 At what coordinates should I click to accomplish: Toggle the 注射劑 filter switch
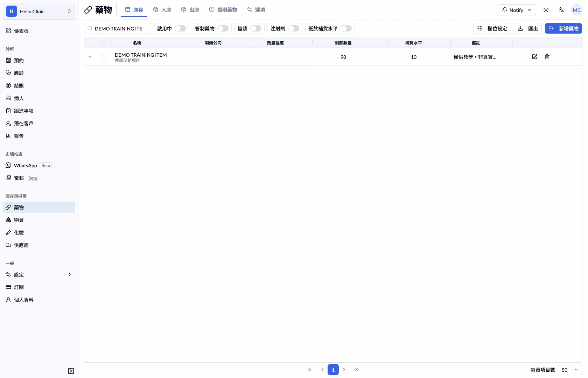click(294, 28)
